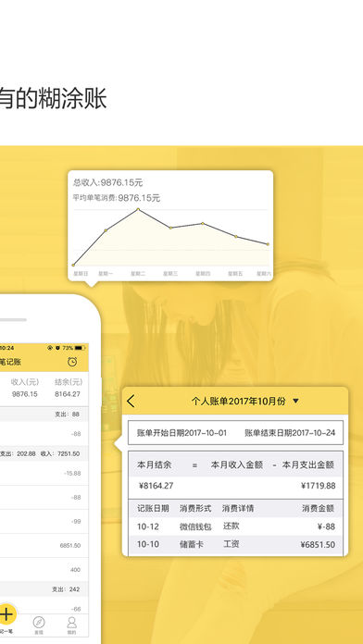Click the chart's highest peak data point
The image size is (363, 644).
(x=138, y=209)
